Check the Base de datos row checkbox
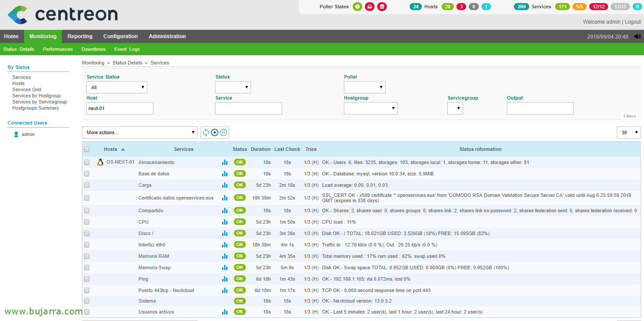 (87, 174)
